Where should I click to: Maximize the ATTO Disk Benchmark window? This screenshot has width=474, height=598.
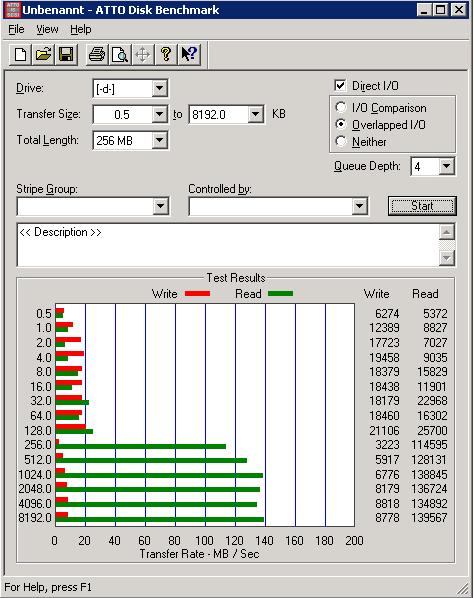coord(440,10)
